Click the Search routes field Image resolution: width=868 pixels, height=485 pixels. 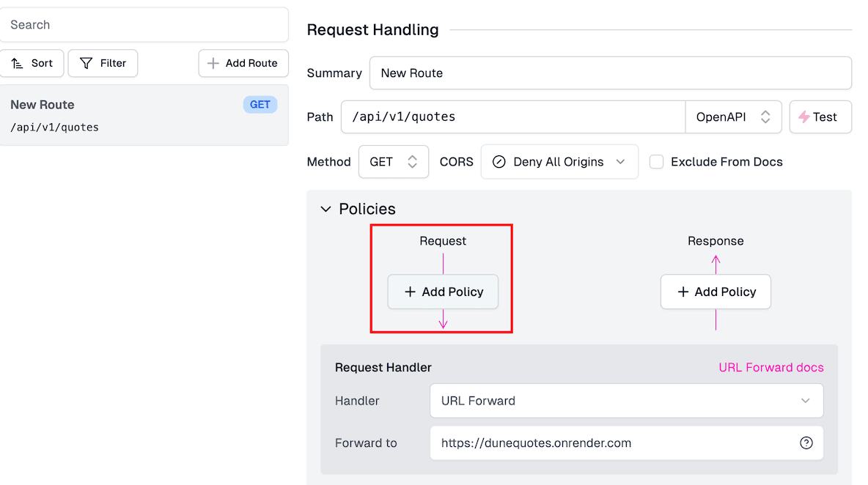point(144,25)
